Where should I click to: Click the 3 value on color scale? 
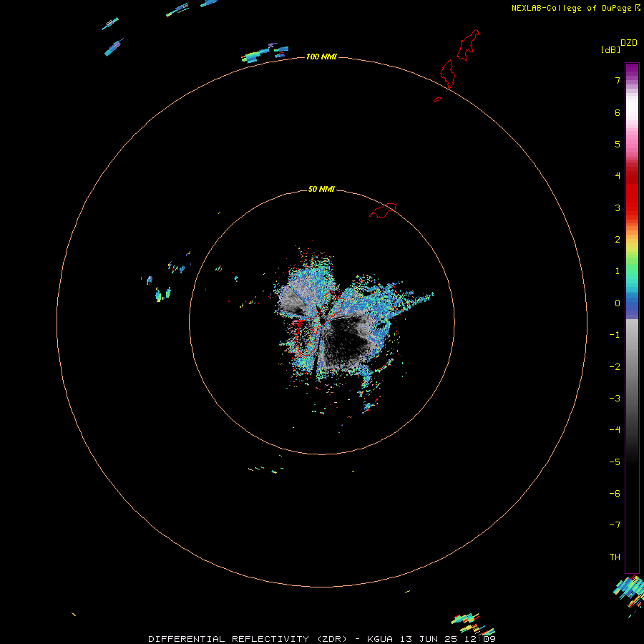[x=618, y=208]
